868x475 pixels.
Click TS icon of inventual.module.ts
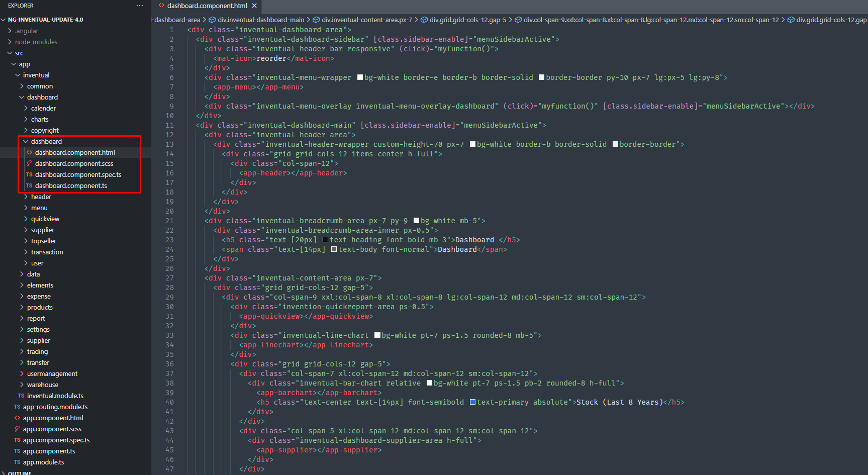point(21,396)
